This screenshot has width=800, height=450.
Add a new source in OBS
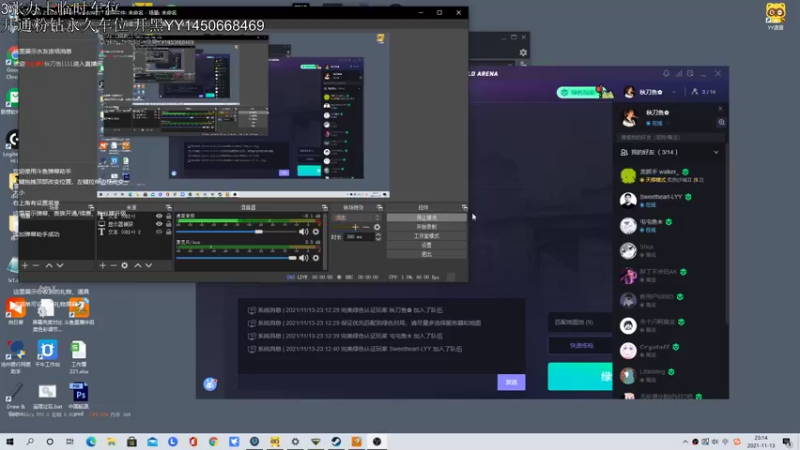coord(103,265)
